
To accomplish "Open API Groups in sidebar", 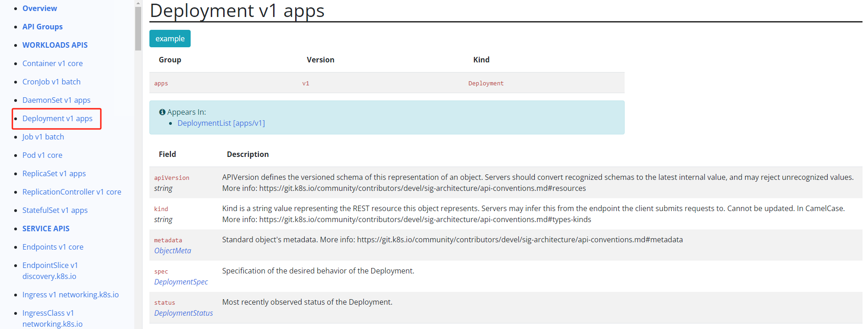I will 43,27.
